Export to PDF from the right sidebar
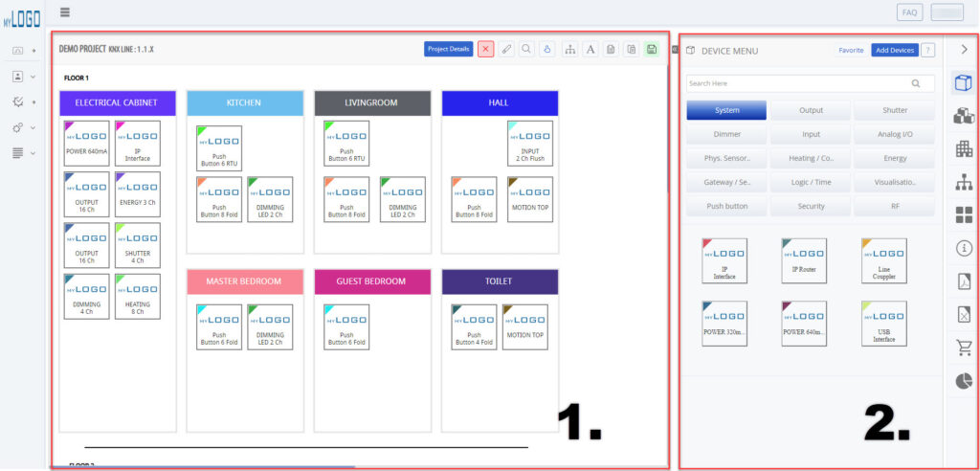 pyautogui.click(x=965, y=281)
